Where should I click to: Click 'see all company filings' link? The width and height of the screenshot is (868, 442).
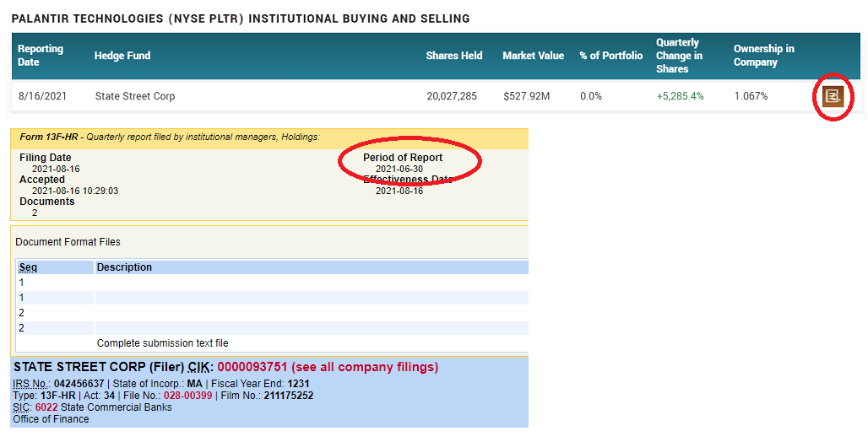pyautogui.click(x=365, y=368)
